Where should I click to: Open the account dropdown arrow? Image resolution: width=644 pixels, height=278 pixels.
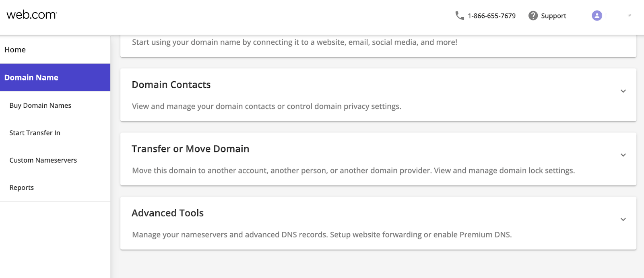630,15
